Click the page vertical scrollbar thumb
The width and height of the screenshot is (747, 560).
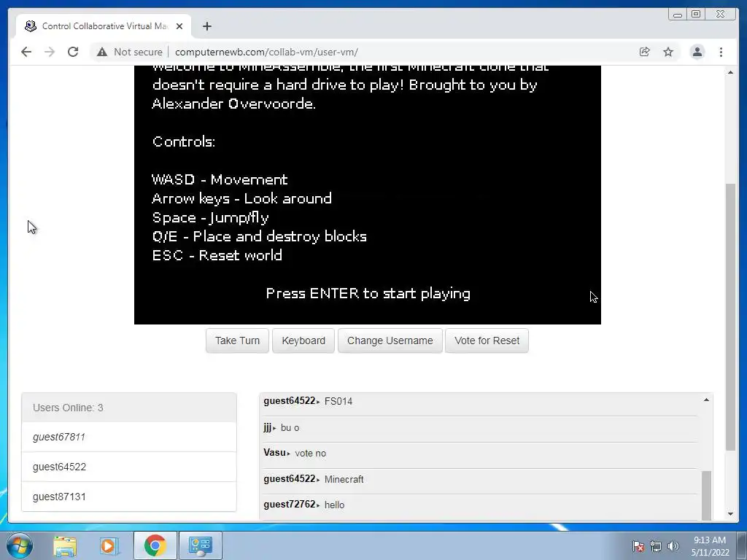click(730, 316)
